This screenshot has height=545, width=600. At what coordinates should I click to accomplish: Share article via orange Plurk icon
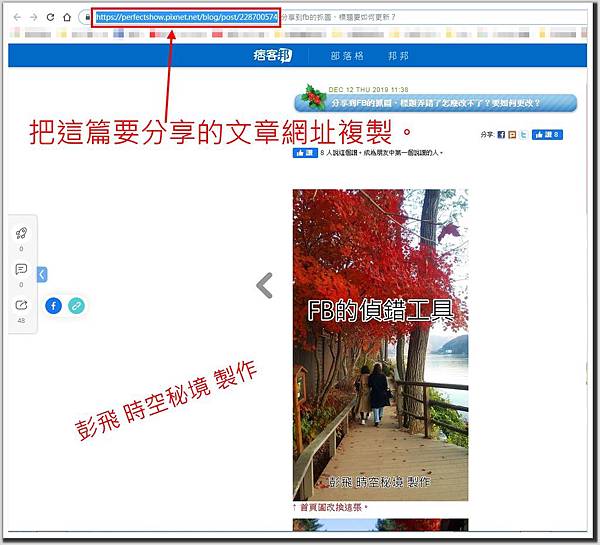click(512, 135)
